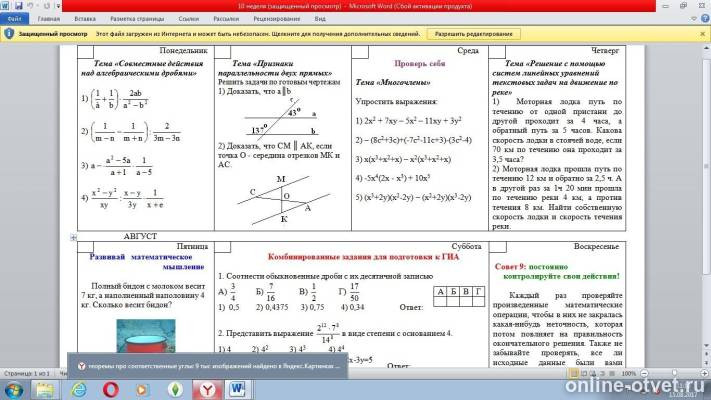Screen dimensions: 711x400
Task: Click the Четверг heading in the table
Action: pyautogui.click(x=605, y=51)
